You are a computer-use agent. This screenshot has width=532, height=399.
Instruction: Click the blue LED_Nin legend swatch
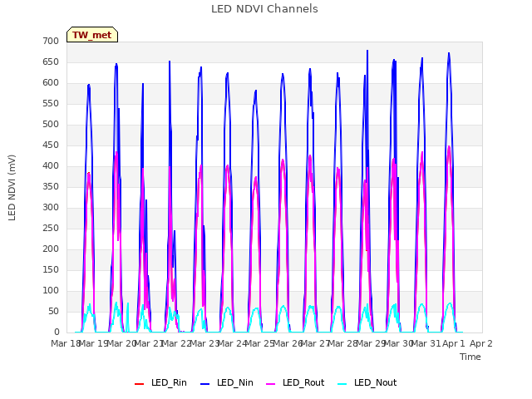point(205,384)
